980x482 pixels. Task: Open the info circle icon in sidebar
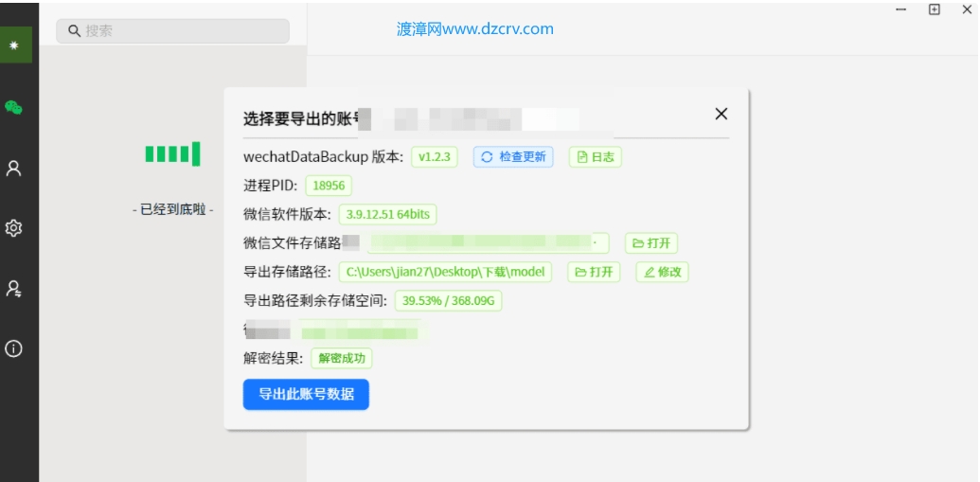14,348
